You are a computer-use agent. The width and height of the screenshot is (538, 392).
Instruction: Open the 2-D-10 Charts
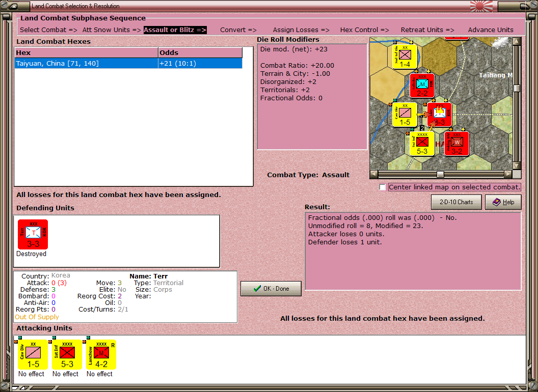click(x=456, y=202)
